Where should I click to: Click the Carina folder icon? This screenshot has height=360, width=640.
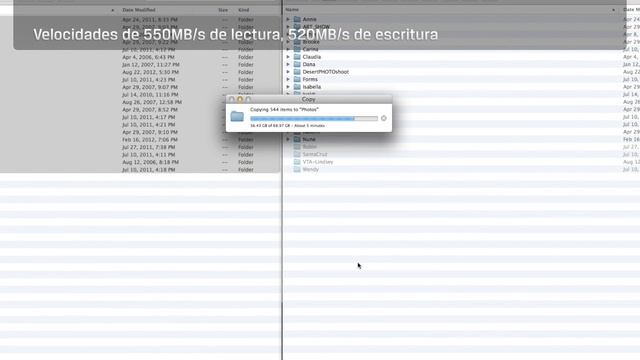point(297,49)
